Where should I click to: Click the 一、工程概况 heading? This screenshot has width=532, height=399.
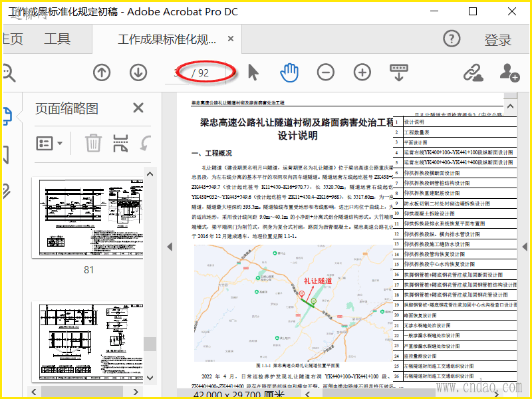(212, 154)
